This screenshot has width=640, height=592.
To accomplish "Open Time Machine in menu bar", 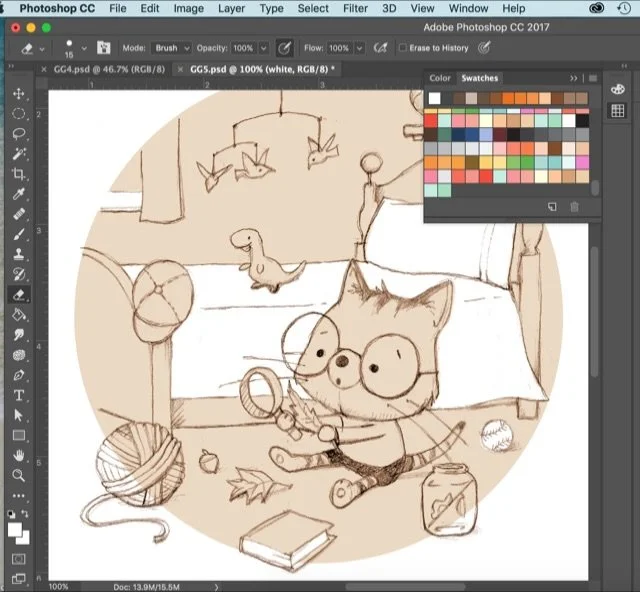I will click(x=624, y=8).
